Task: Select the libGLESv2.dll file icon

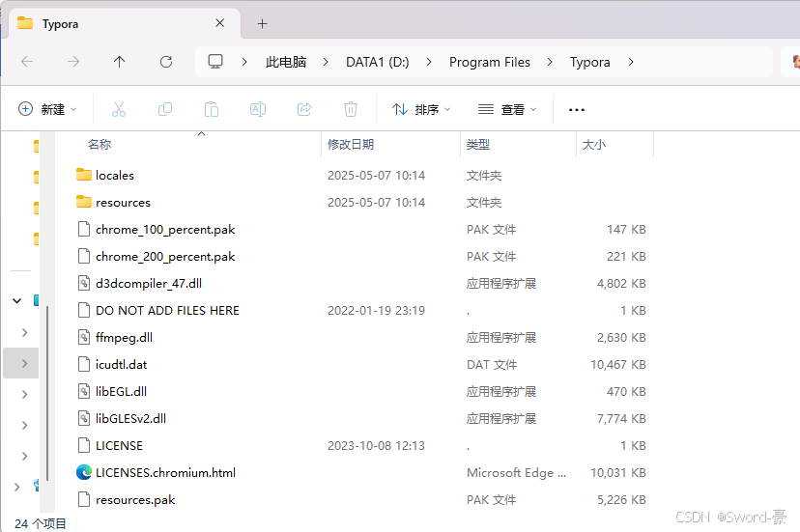Action: tap(84, 418)
